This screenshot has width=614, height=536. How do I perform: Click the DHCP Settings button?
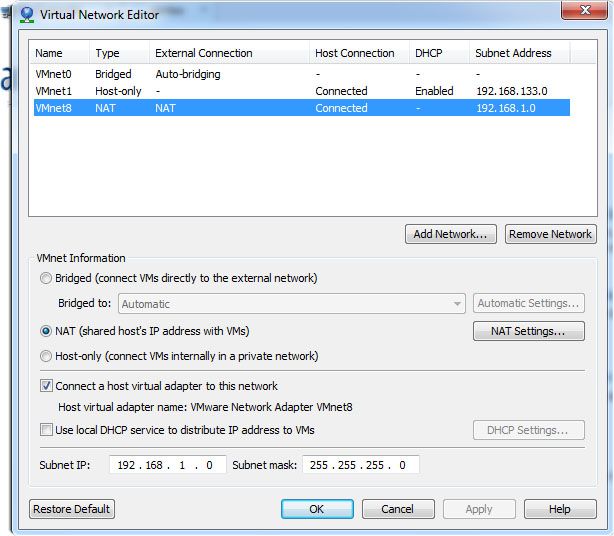pos(529,430)
